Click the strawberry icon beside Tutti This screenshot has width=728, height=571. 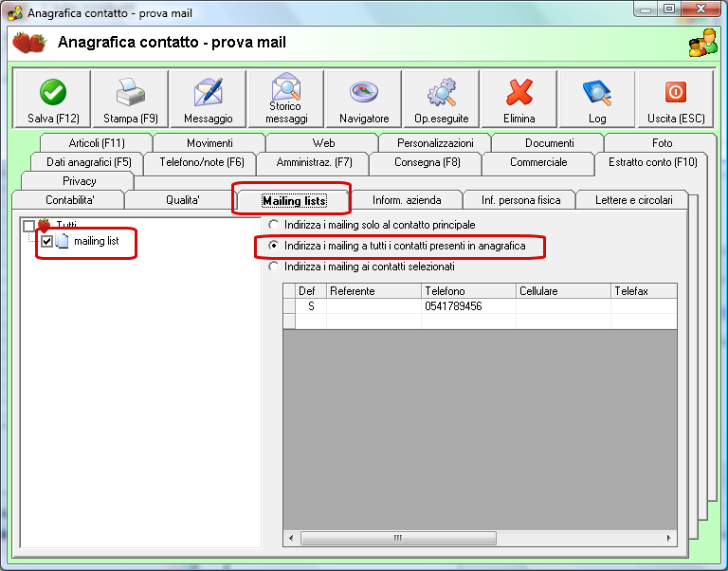45,226
